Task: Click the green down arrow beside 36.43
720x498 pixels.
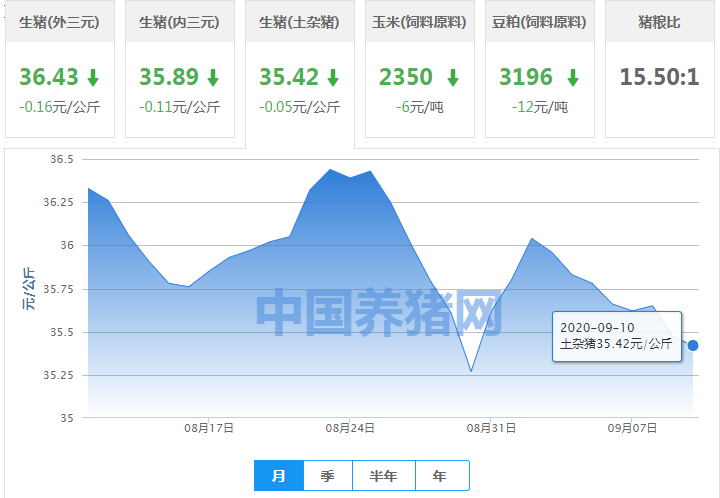Action: (93, 78)
